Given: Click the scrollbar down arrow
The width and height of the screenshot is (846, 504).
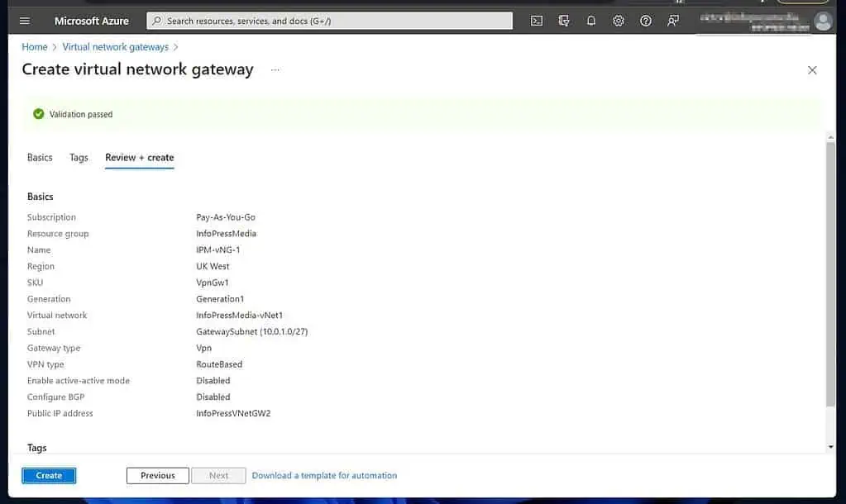Looking at the screenshot, I should pos(830,447).
